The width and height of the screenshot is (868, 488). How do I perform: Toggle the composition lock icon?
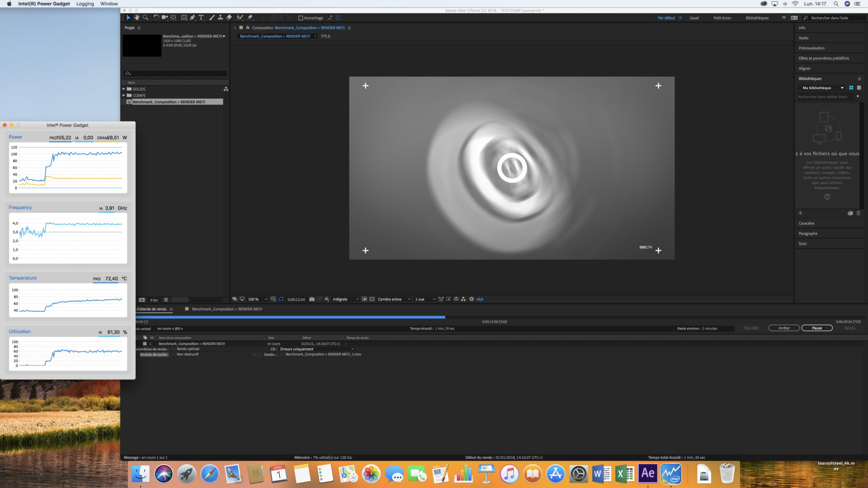pos(248,28)
